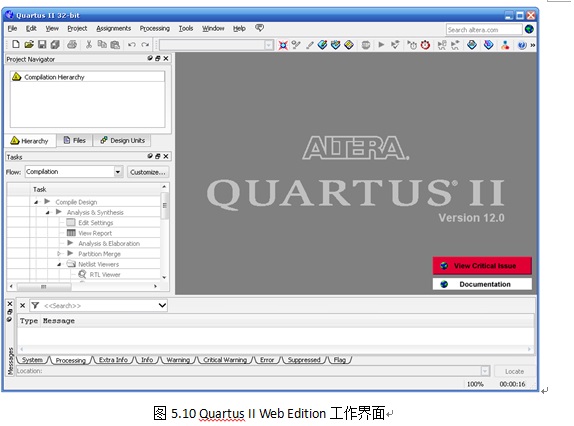Close the Project Navigator panel
The height and width of the screenshot is (426, 574).
(166, 59)
